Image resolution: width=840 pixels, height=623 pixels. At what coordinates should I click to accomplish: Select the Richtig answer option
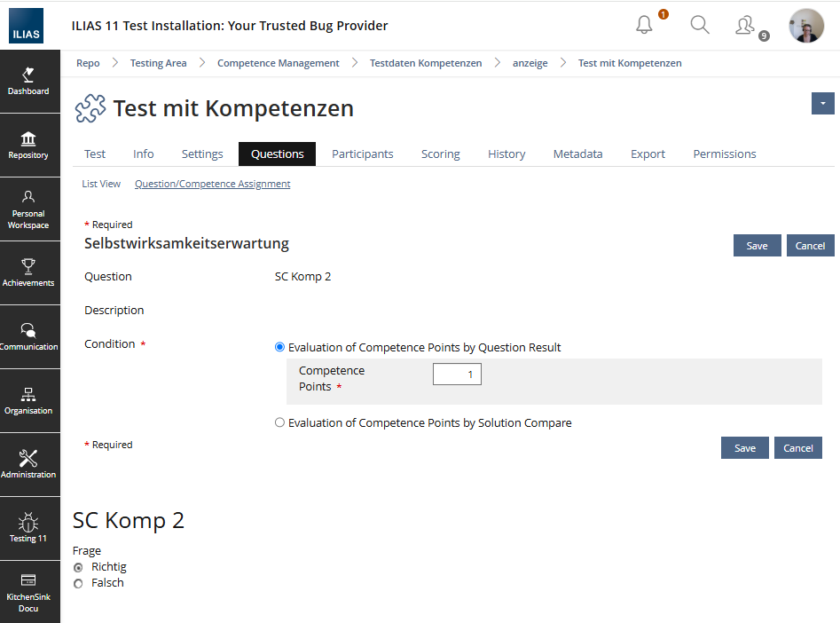click(78, 567)
